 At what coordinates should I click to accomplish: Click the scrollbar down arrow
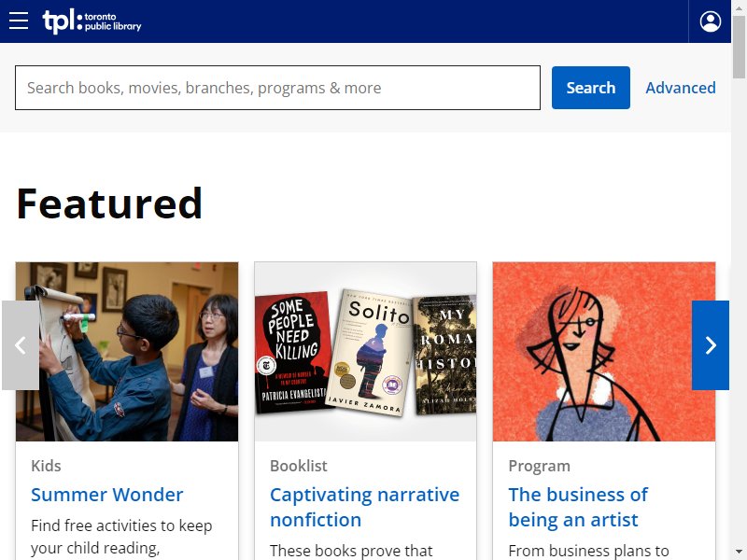tap(739, 553)
